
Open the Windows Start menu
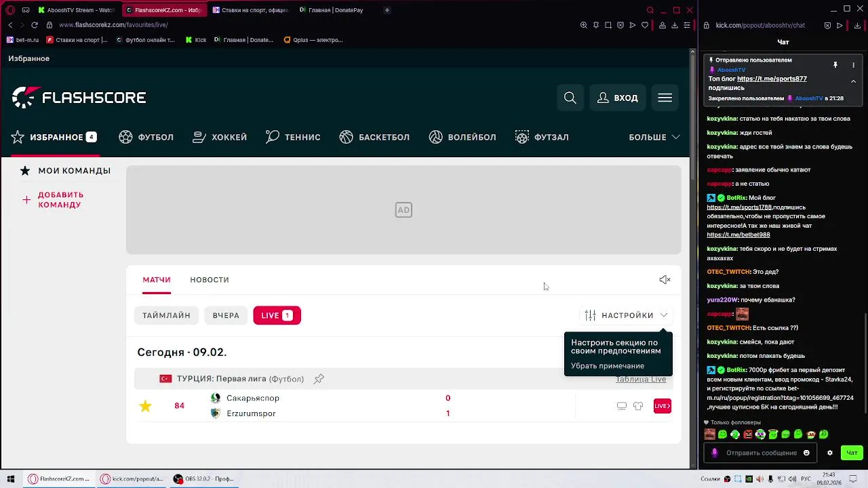(x=10, y=479)
